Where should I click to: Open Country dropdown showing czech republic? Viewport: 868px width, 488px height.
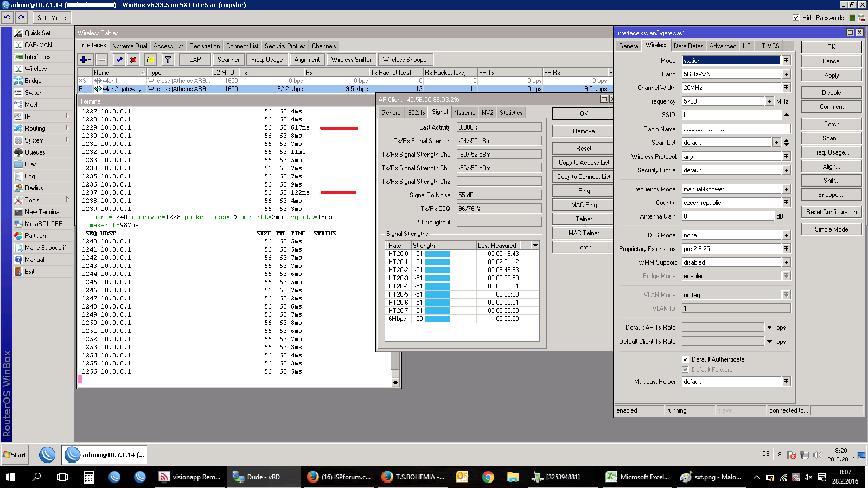click(x=786, y=202)
